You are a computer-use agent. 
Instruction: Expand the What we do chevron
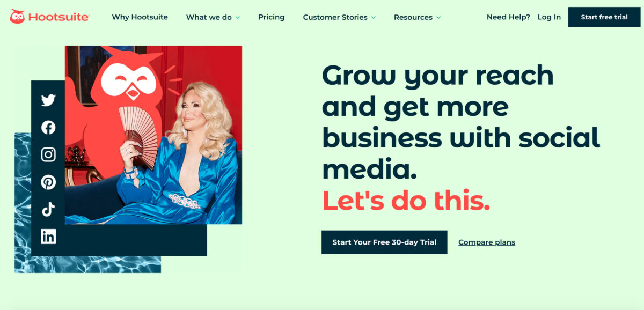[x=238, y=18]
